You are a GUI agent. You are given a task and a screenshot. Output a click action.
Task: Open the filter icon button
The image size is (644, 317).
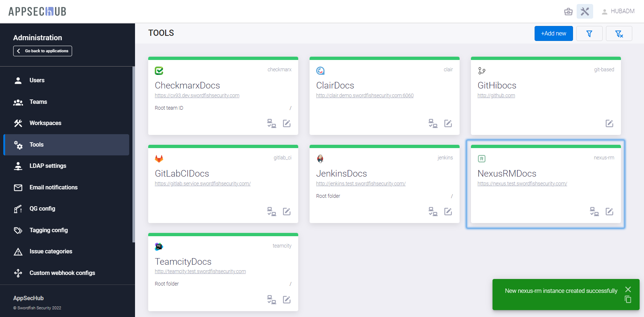point(589,34)
